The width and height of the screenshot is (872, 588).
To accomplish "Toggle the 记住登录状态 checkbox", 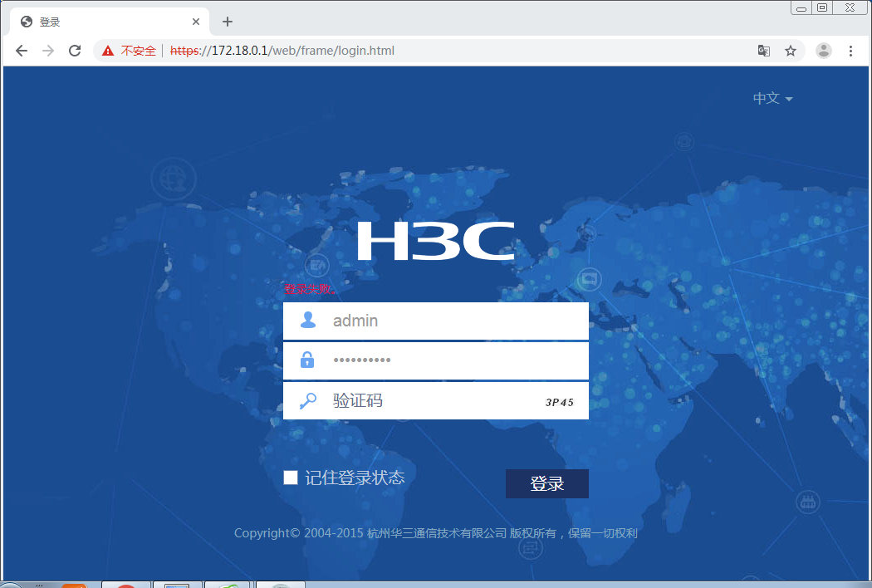I will pos(291,478).
